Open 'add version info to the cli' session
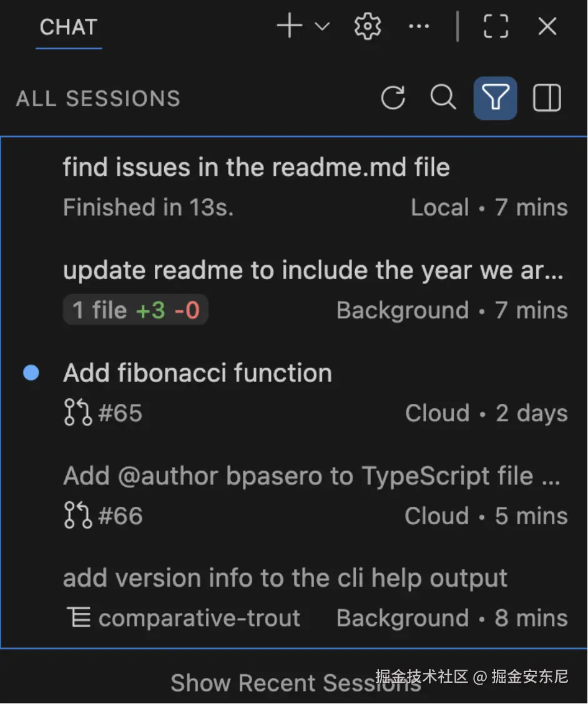The height and width of the screenshot is (704, 588). coord(285,578)
